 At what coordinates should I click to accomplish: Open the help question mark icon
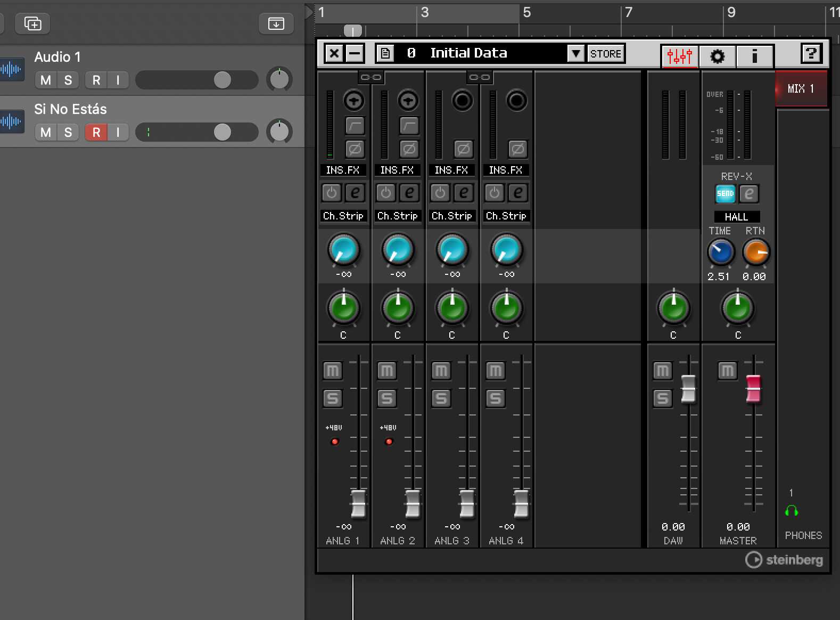tap(811, 53)
